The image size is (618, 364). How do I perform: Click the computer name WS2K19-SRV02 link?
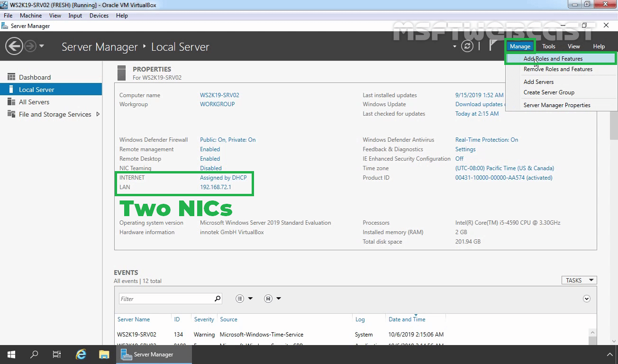219,95
